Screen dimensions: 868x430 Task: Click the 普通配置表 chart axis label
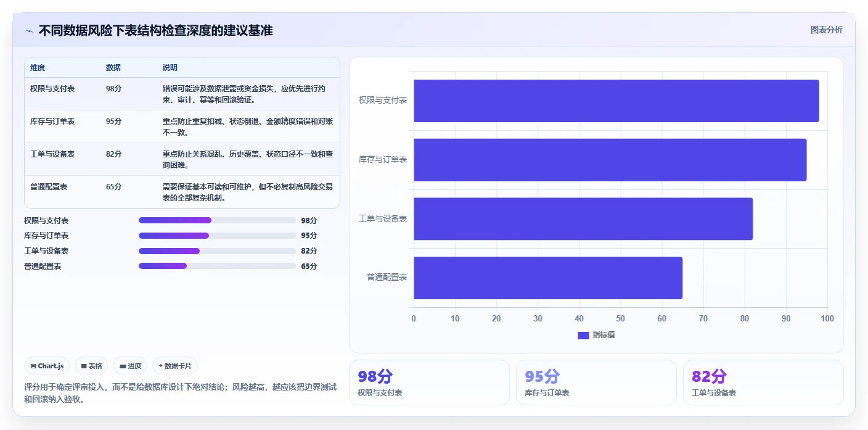click(387, 278)
